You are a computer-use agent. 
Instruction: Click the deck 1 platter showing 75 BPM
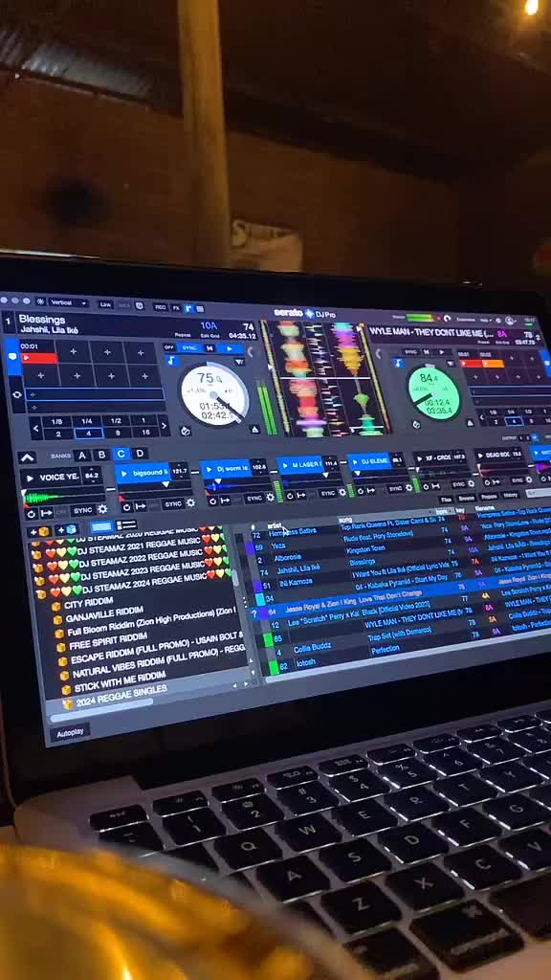(x=214, y=394)
